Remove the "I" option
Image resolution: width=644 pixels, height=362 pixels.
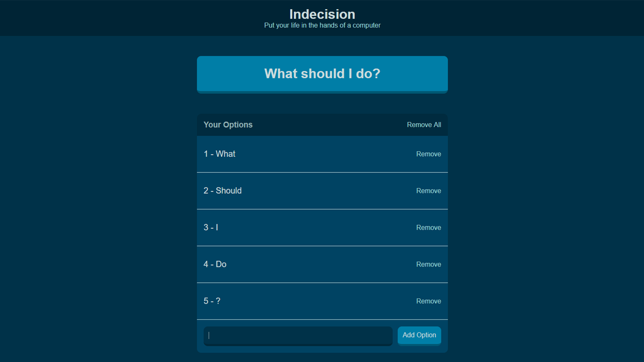click(428, 228)
